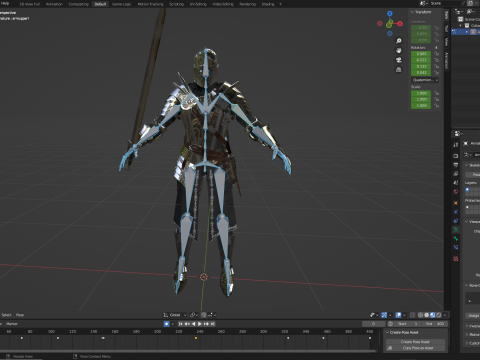
Task: Select material preview viewport shading
Action: click(432, 315)
